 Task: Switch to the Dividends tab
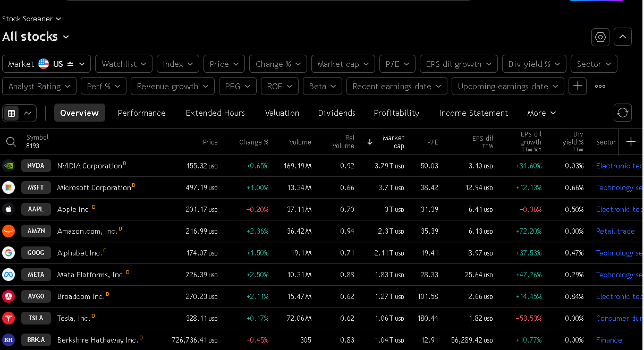point(337,113)
